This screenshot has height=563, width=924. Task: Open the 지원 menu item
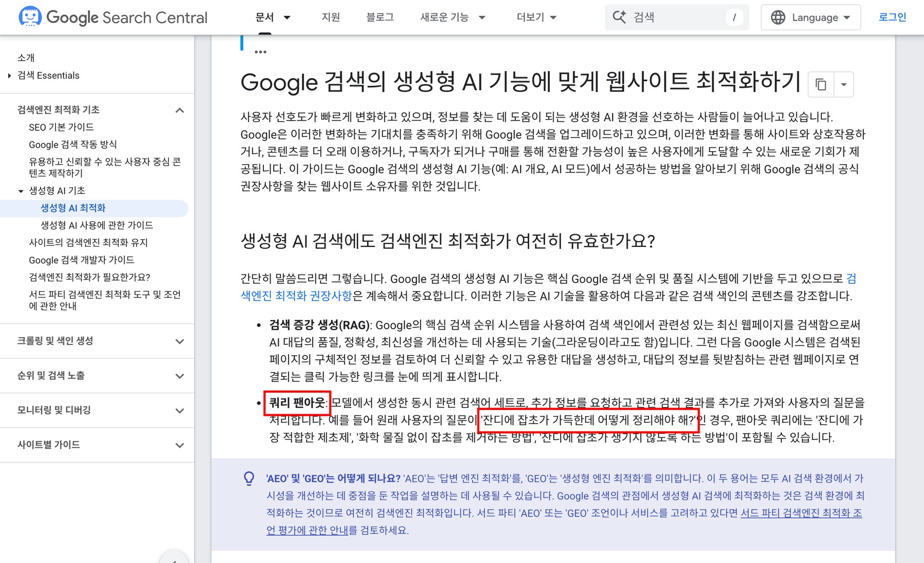coord(331,17)
